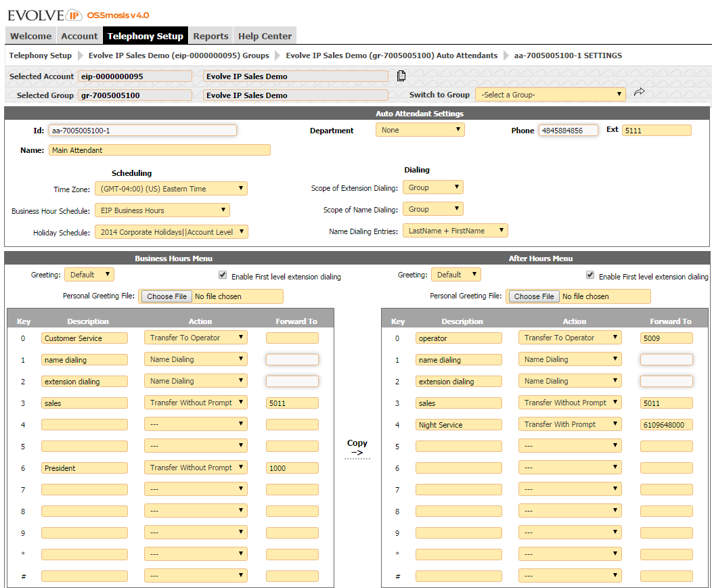Click Choose File for Business Hours greeting
712x588 pixels.
(165, 296)
